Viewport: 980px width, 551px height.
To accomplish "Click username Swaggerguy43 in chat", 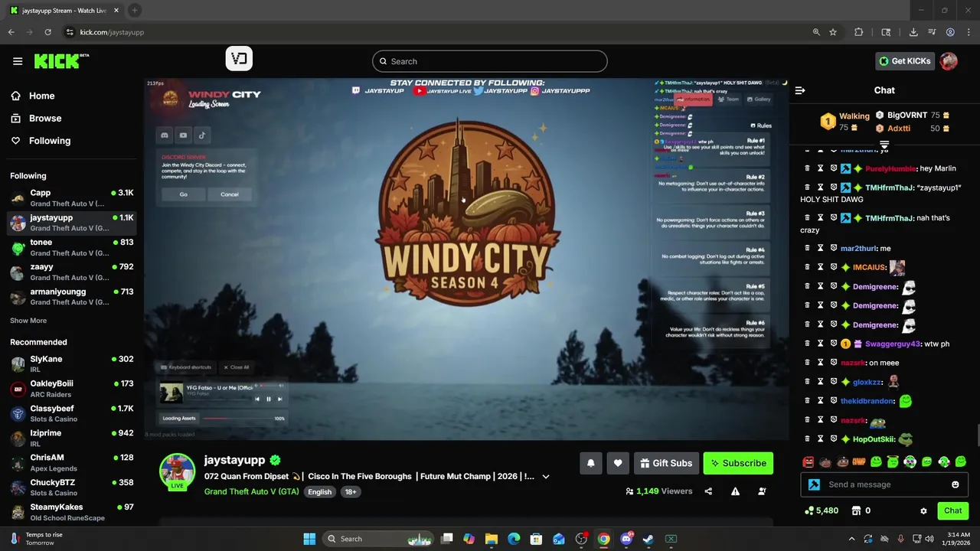I will tap(892, 344).
